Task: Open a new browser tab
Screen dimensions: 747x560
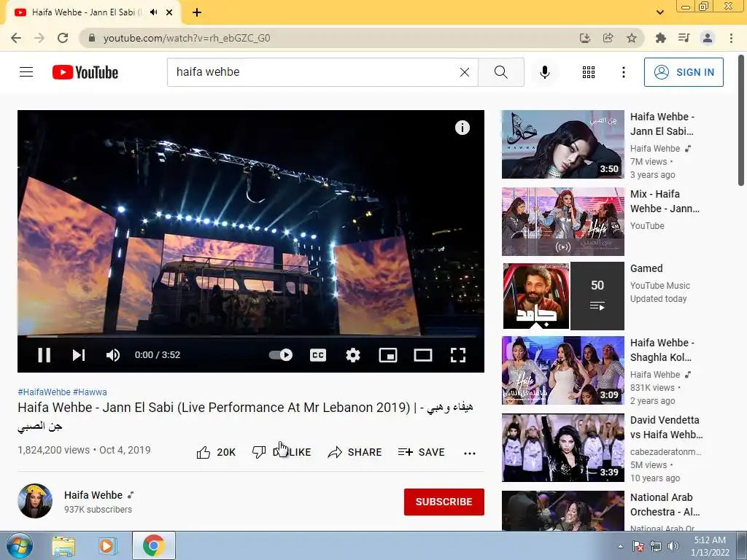Action: [197, 12]
